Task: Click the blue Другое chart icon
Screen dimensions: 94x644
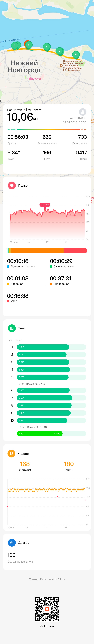Action: point(12,543)
